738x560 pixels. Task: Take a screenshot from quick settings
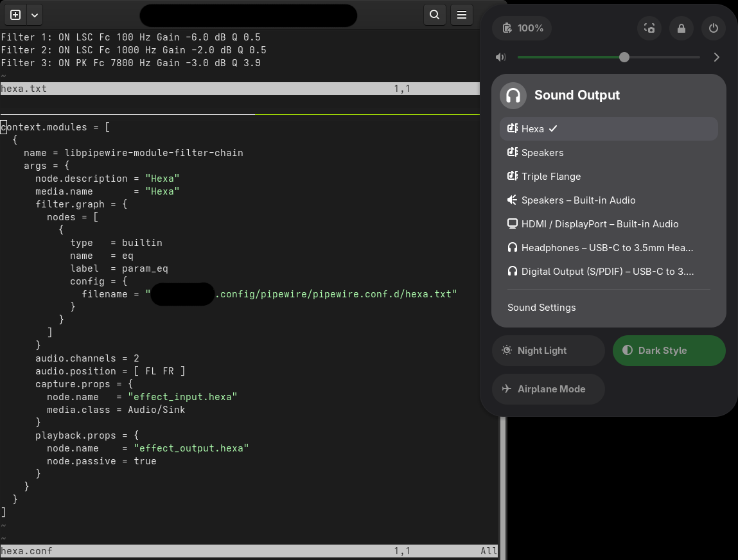pyautogui.click(x=649, y=28)
